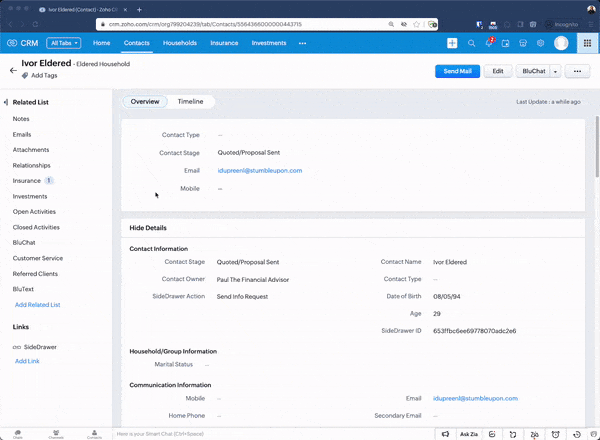
Task: Open the more actions ellipsis button
Action: point(578,71)
